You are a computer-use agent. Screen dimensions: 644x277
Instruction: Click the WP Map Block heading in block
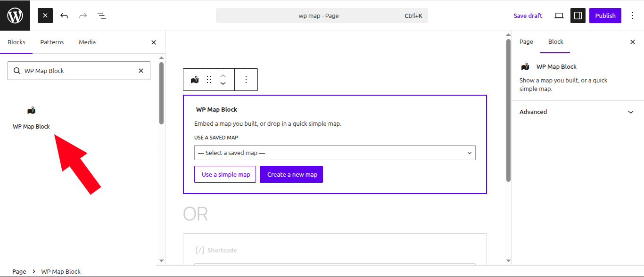point(216,109)
